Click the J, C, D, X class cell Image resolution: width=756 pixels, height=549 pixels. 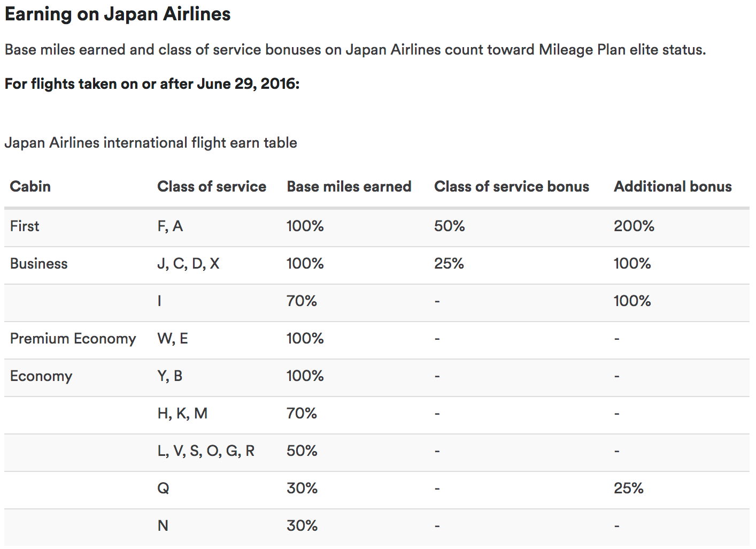point(188,263)
